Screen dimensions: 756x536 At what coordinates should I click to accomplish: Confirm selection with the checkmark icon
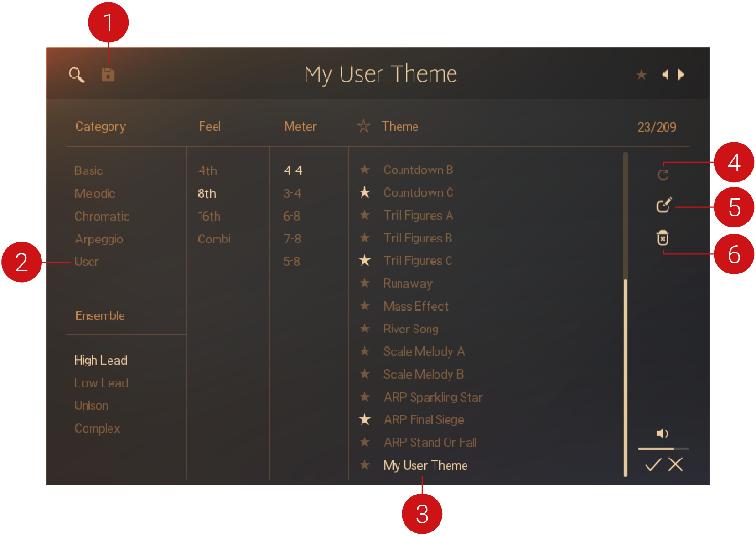(x=653, y=465)
